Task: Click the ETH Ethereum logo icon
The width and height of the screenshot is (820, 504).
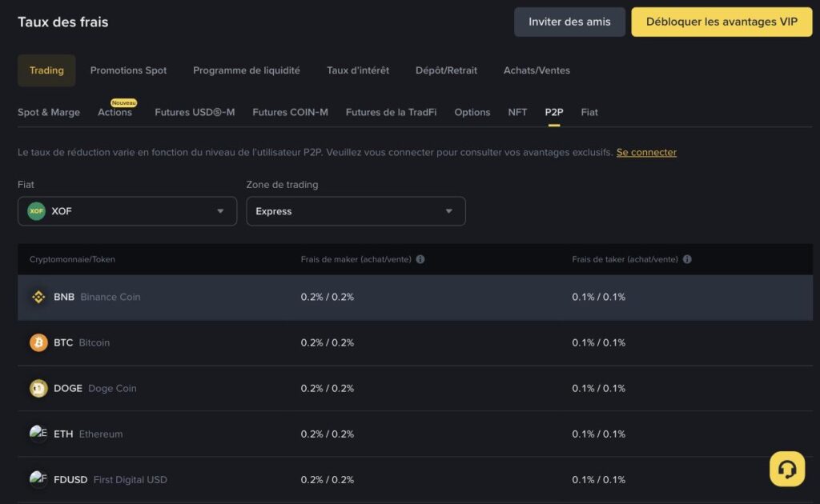Action: tap(38, 433)
